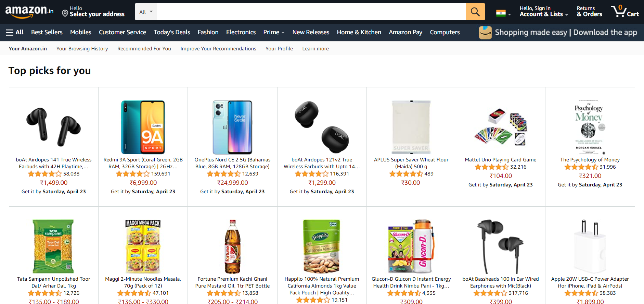Click the rating stars on Mattel Uno Playing Card Game

492,167
